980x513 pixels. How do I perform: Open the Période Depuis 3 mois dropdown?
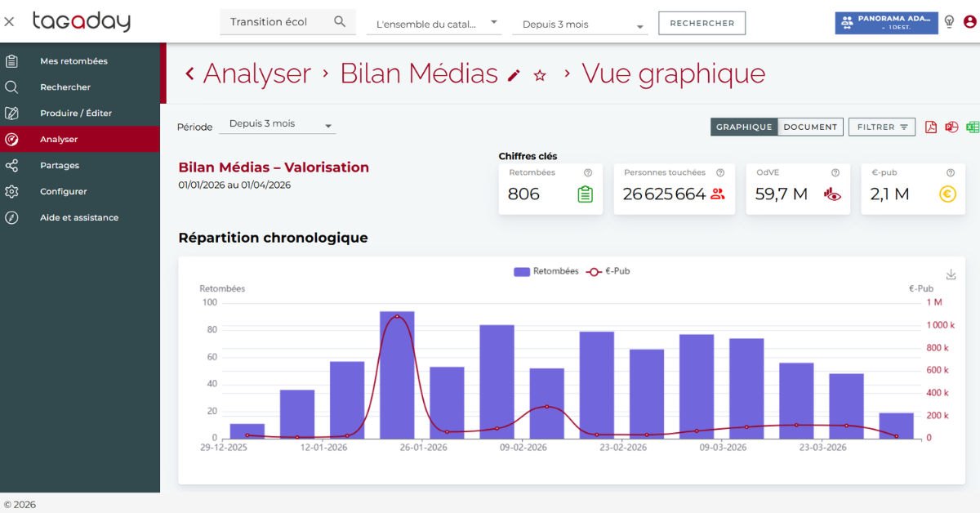point(278,125)
